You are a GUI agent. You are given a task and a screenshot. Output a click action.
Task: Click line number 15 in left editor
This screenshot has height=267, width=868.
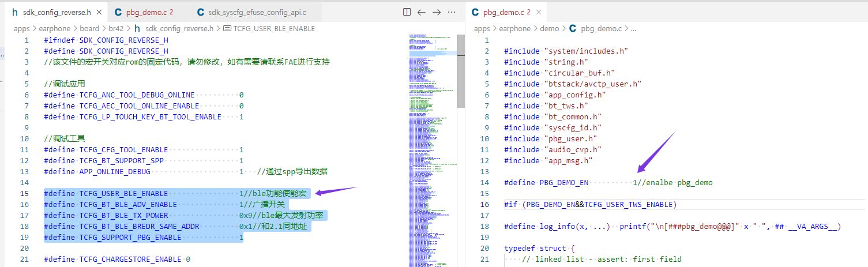(24, 193)
